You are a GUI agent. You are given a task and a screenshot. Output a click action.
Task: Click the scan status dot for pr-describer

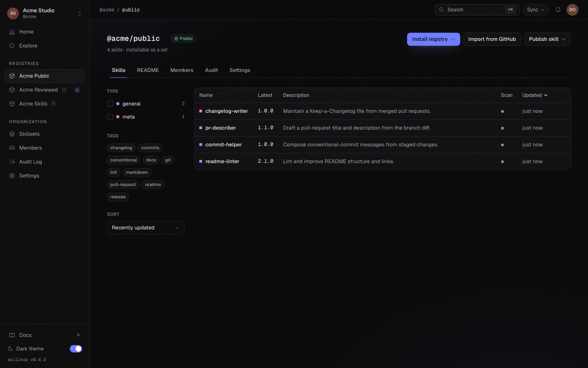[502, 128]
